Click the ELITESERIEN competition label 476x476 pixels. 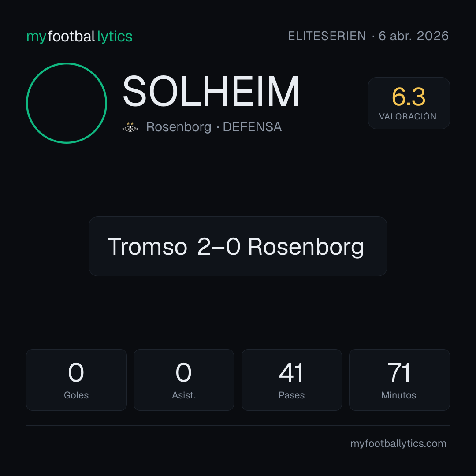(x=327, y=36)
